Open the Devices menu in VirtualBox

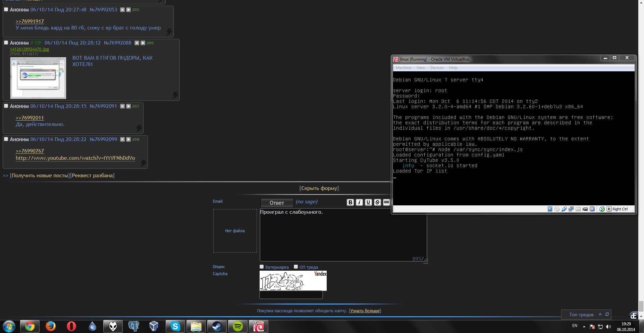[x=437, y=68]
